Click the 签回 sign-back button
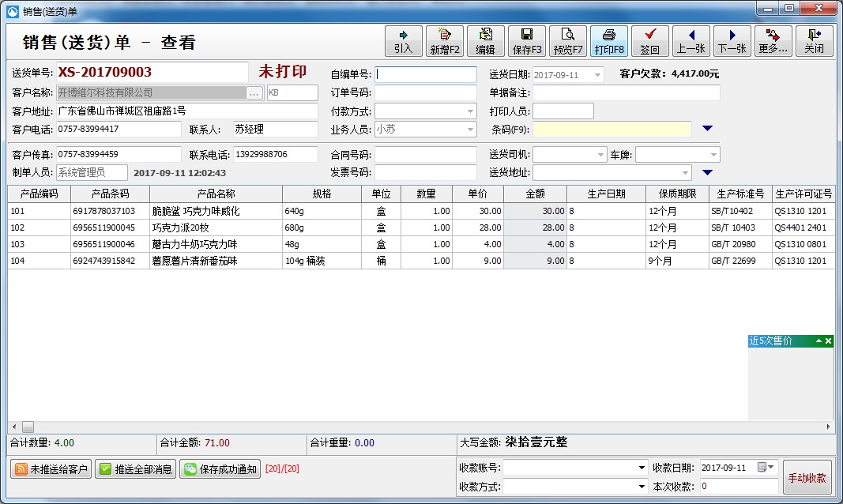 click(650, 41)
